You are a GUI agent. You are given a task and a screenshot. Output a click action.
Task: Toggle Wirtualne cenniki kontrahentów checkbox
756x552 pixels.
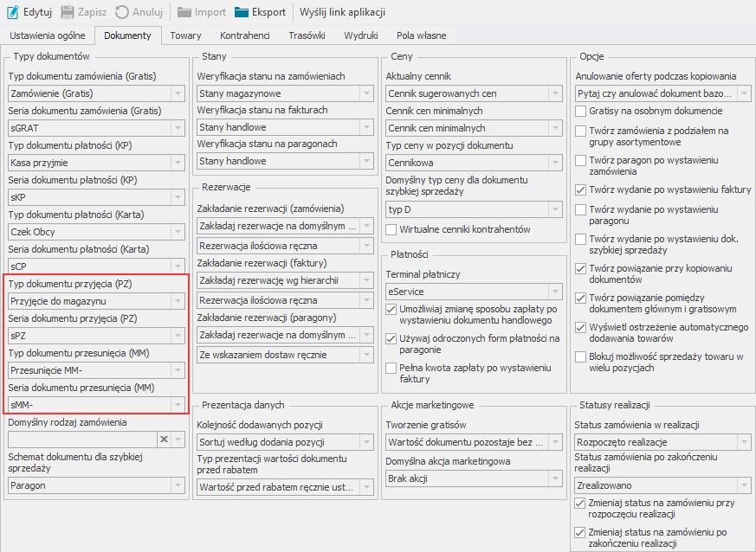[391, 229]
